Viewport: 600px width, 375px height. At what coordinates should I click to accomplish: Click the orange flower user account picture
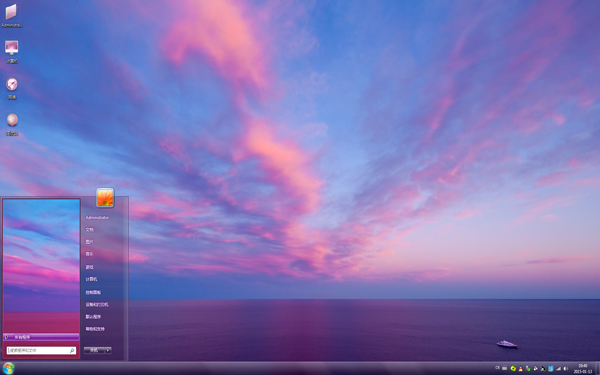[x=105, y=198]
